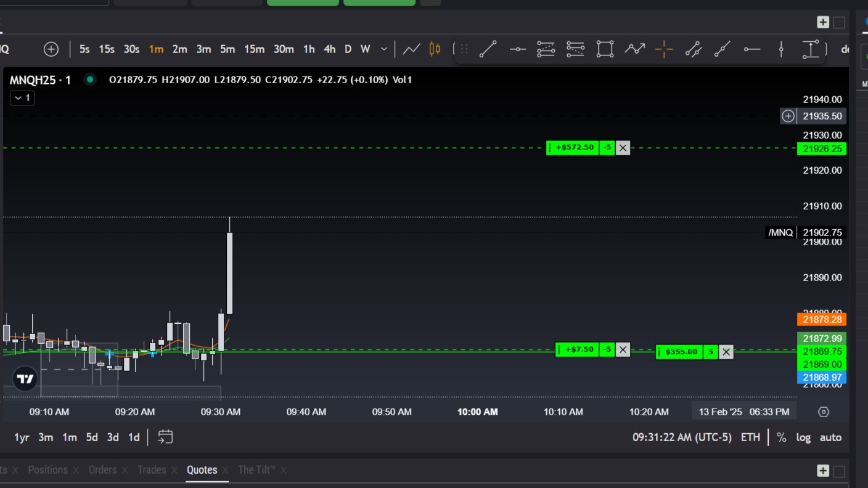Click plus icon beside 21935.50 price

pos(788,116)
